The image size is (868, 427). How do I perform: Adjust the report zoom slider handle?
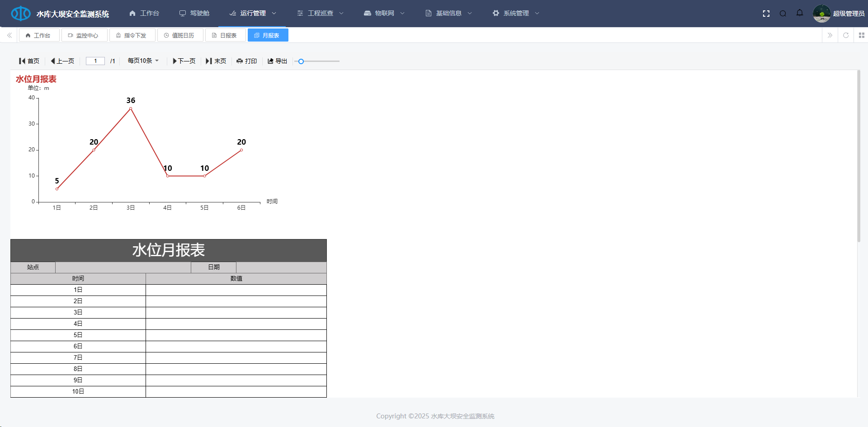point(301,61)
